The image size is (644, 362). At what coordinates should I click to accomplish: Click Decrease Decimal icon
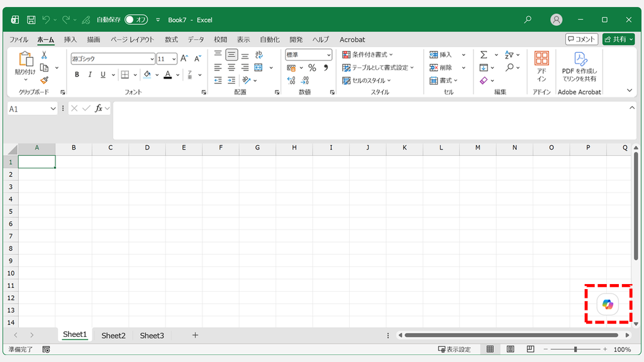click(305, 80)
